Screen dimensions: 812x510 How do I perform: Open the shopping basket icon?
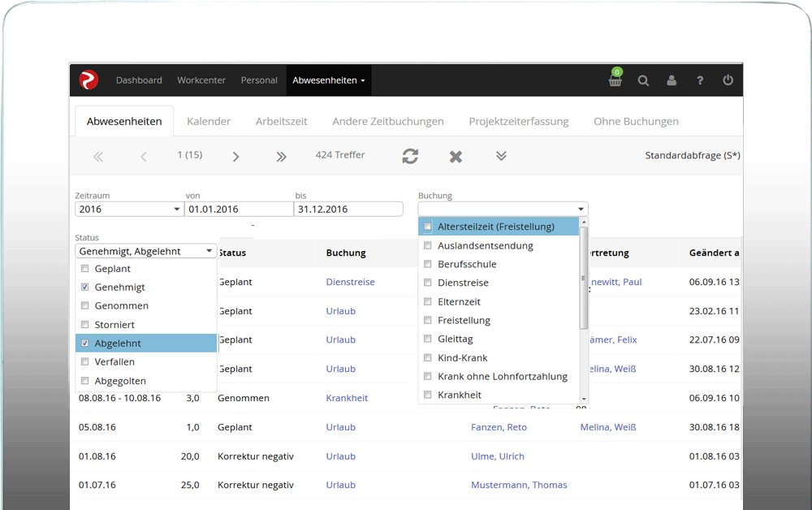(615, 81)
